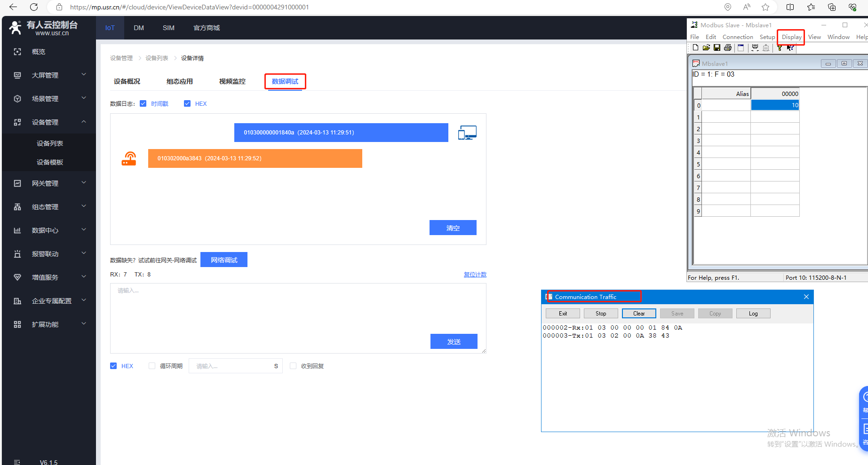Click the collapse sidebar icon beside V6.1.5
868x465 pixels.
click(17, 462)
